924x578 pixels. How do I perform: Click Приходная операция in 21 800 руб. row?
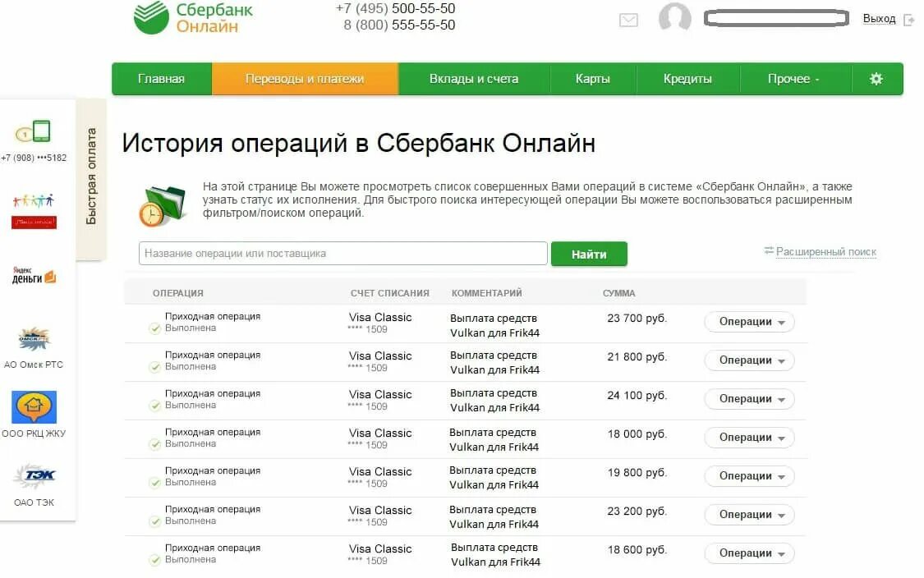click(213, 355)
